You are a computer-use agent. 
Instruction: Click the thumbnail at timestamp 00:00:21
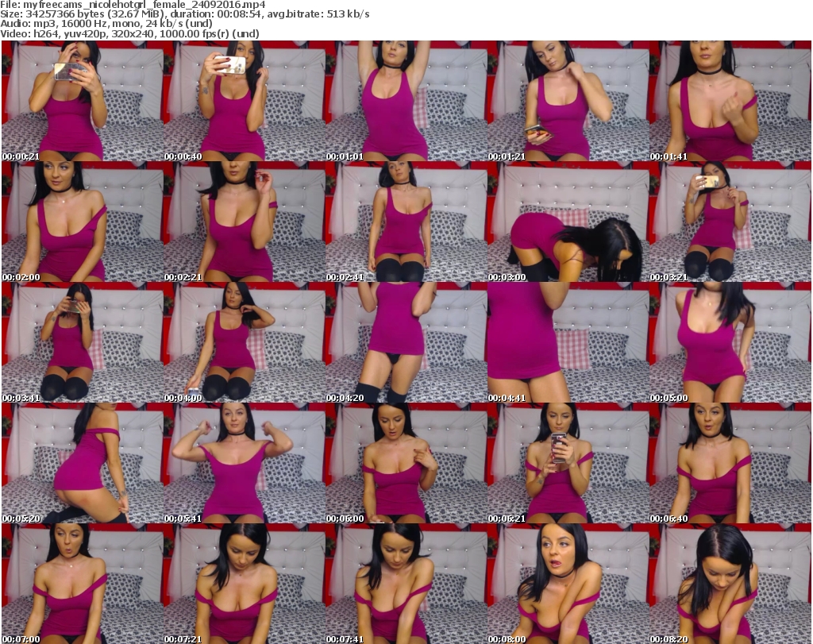[82, 101]
